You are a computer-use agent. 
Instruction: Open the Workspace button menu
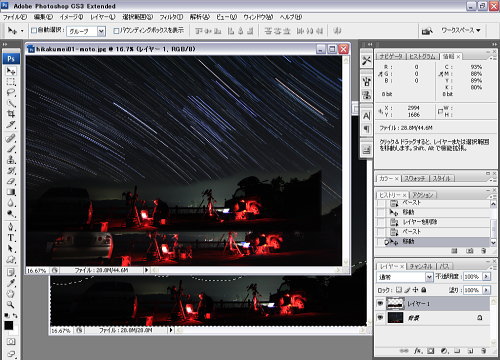tap(461, 30)
